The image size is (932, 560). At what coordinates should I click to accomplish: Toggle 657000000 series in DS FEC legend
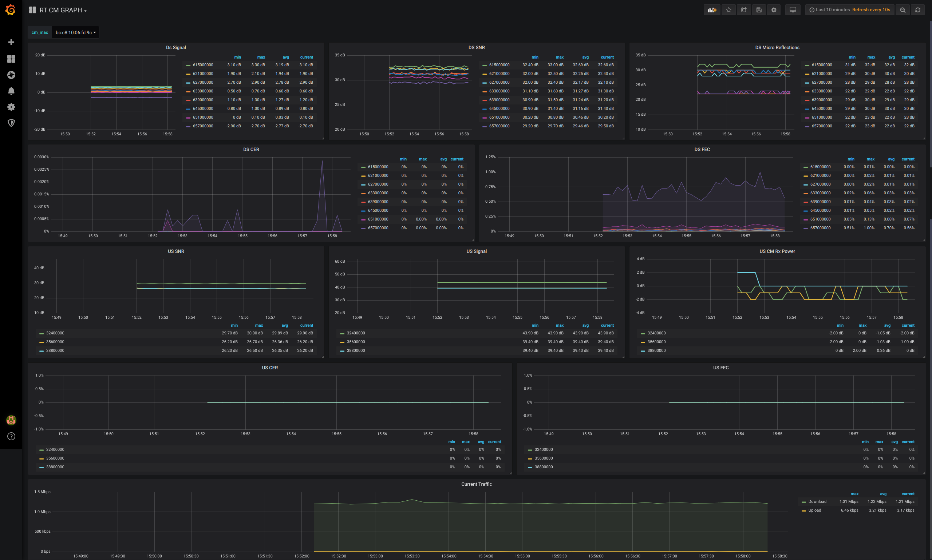[x=820, y=228]
